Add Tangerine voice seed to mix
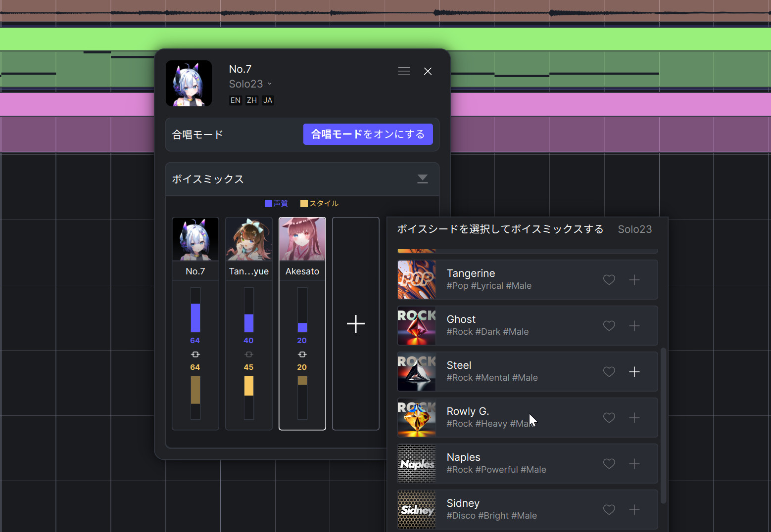 coord(634,280)
